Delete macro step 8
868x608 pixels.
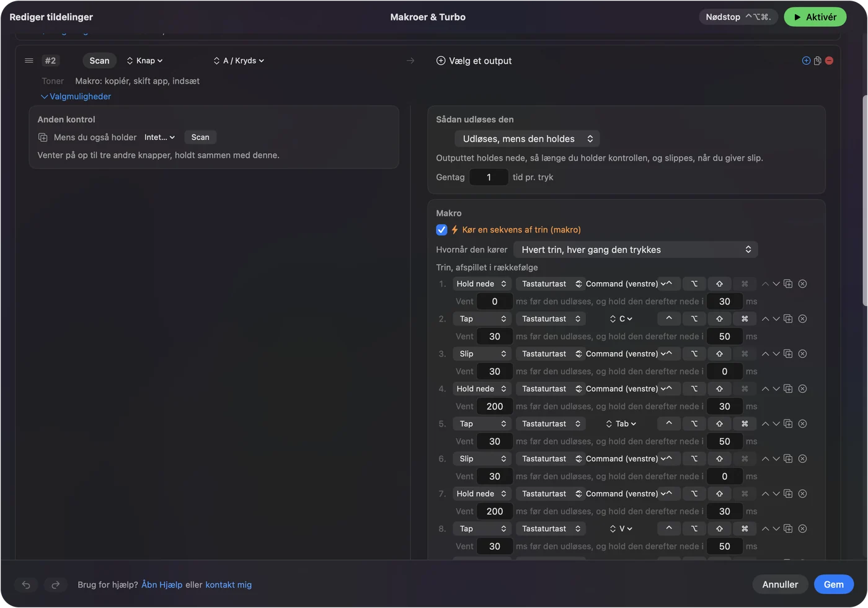point(802,529)
